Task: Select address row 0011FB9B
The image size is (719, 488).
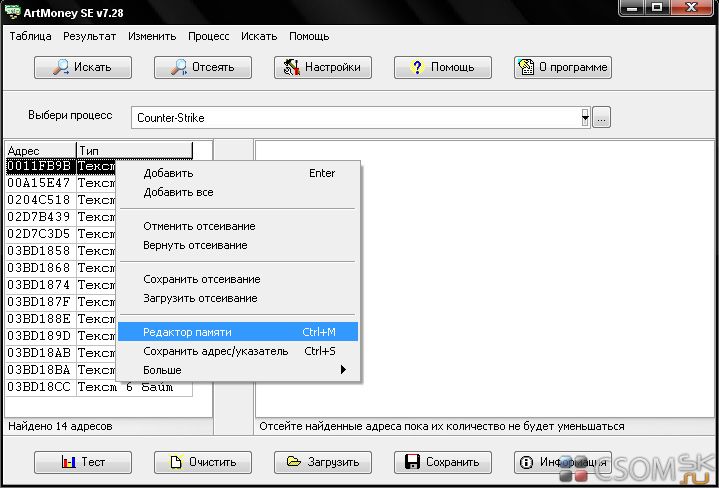Action: click(39, 166)
